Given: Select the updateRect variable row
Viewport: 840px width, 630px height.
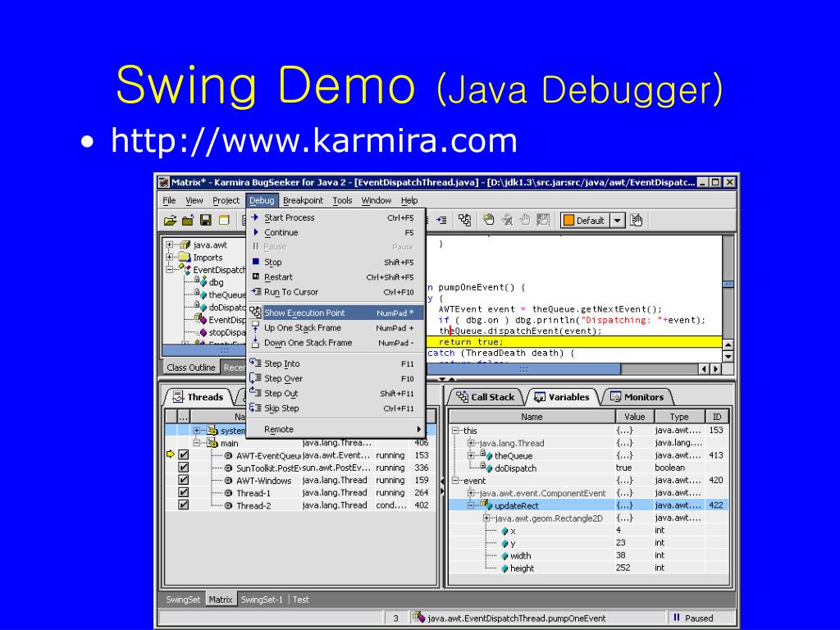Looking at the screenshot, I should 588,505.
